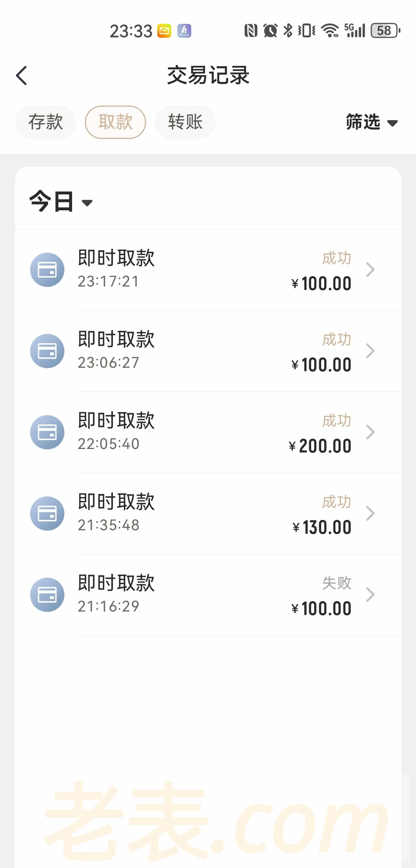416x868 pixels.
Task: Tap the ¥200.00 withdrawal amount
Action: [x=320, y=446]
